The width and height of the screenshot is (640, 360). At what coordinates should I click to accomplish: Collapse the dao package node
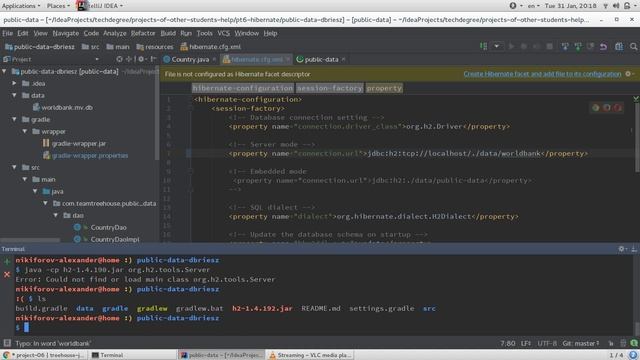tap(56, 215)
